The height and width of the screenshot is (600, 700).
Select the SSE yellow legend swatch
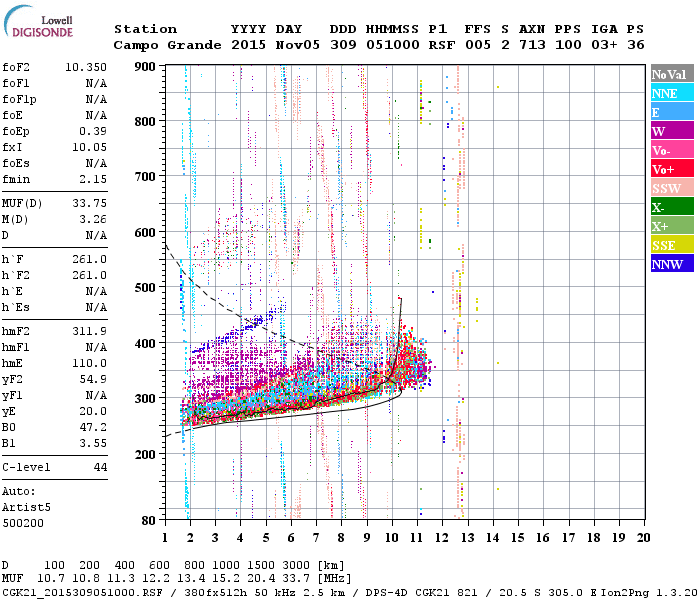point(672,245)
